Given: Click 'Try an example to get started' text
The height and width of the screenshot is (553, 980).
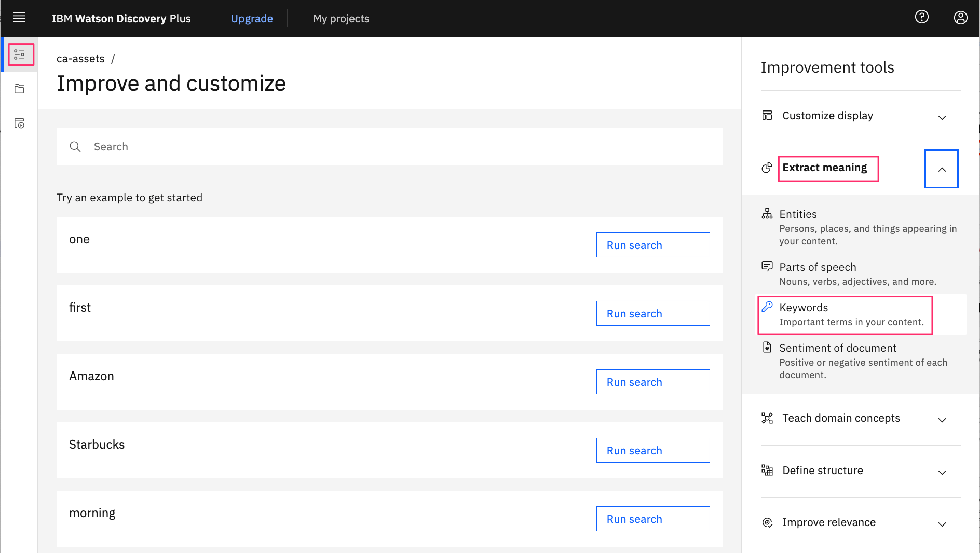Looking at the screenshot, I should [x=129, y=198].
